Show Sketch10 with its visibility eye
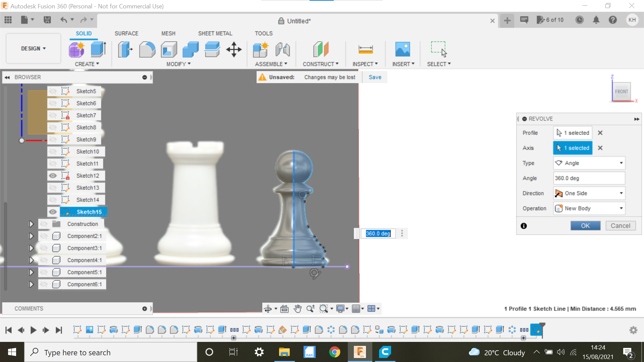 [53, 151]
